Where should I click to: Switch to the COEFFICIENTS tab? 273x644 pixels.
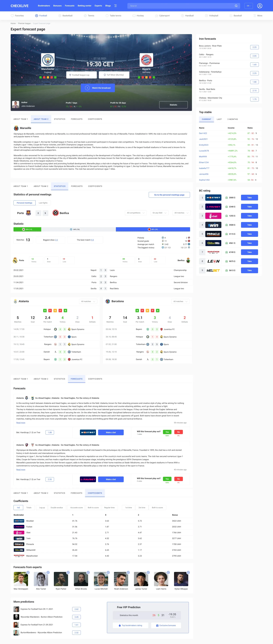click(95, 493)
